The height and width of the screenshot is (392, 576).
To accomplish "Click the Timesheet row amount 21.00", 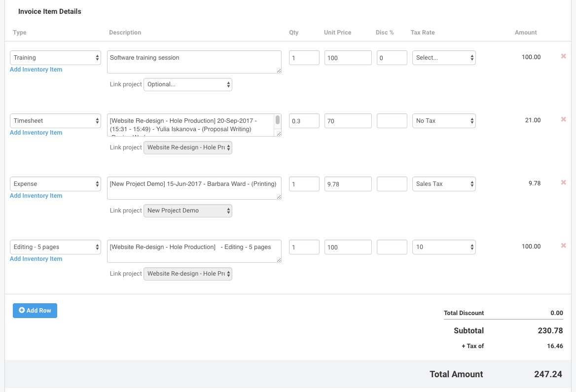I will coord(533,120).
